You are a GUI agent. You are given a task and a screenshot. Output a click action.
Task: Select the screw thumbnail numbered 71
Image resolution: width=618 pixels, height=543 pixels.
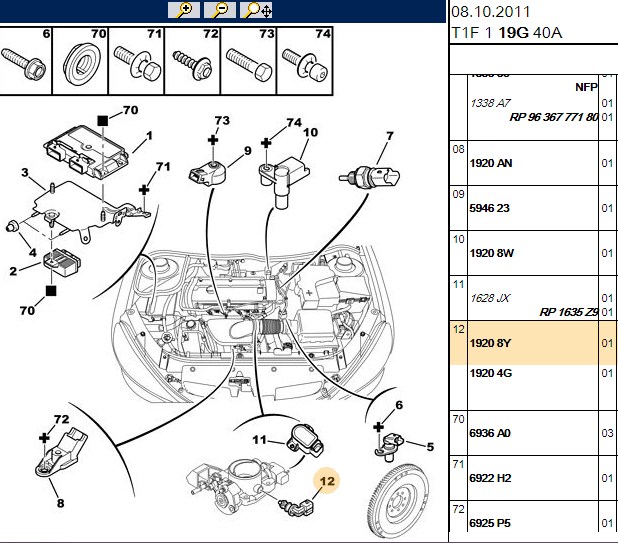click(x=136, y=61)
